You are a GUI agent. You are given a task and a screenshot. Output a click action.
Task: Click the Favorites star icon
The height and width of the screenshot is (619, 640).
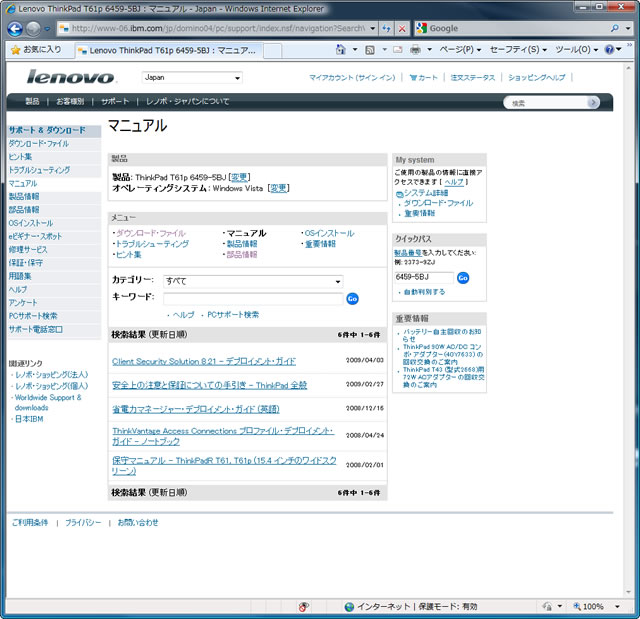[x=16, y=50]
